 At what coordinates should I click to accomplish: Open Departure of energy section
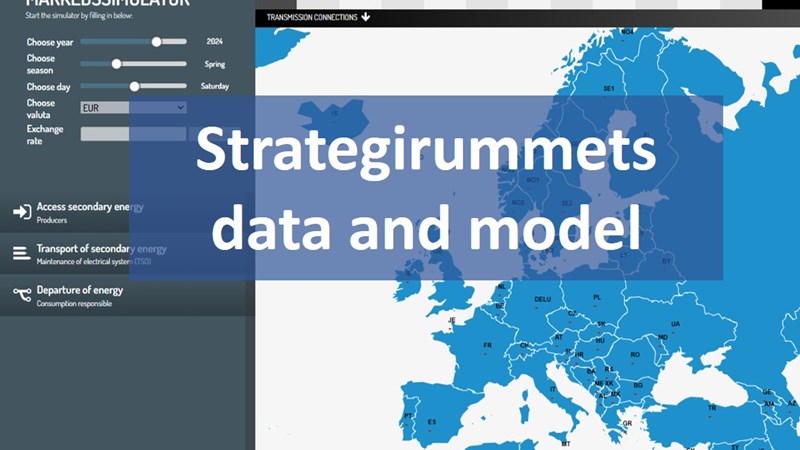(x=128, y=295)
